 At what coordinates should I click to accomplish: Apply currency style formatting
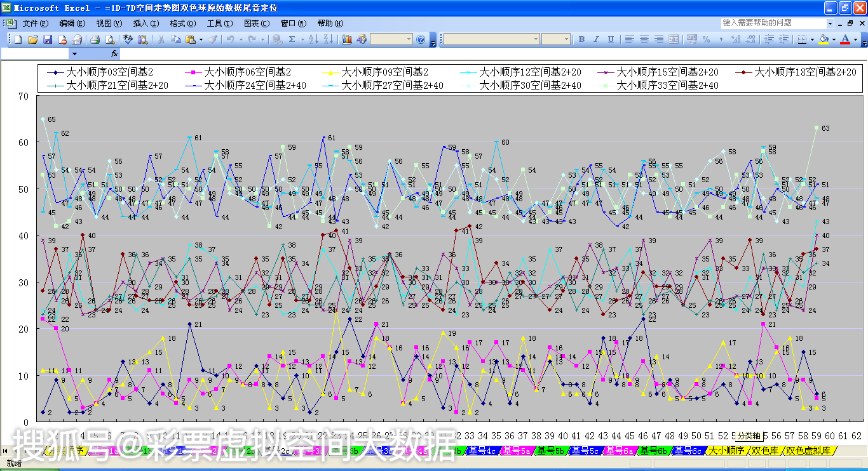692,39
